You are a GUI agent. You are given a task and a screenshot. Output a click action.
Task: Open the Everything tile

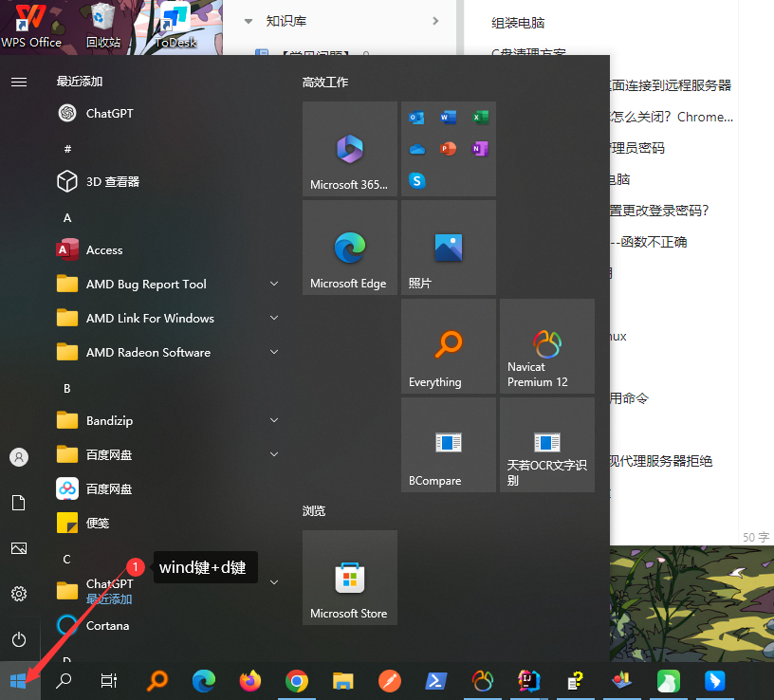coord(449,346)
